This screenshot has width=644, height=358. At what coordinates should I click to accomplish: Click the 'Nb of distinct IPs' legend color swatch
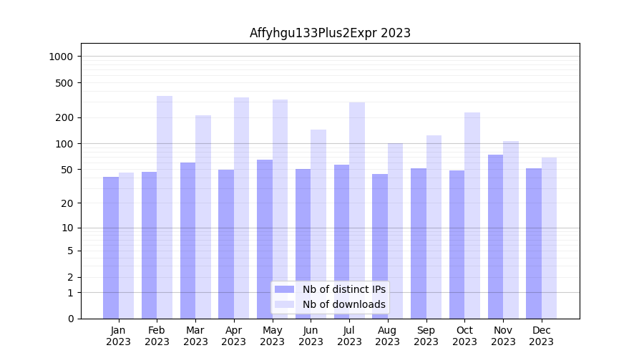click(x=284, y=289)
